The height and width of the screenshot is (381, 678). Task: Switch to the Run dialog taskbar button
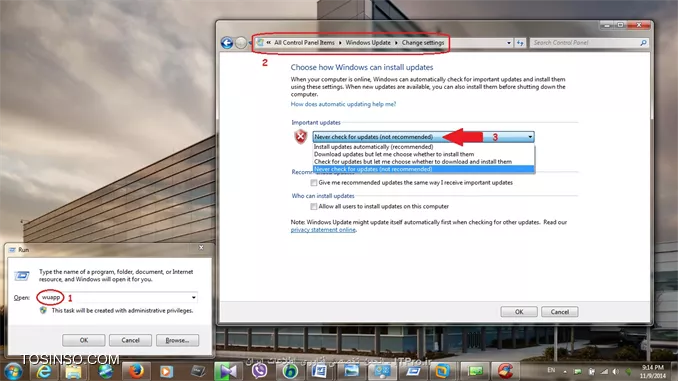pyautogui.click(x=413, y=371)
